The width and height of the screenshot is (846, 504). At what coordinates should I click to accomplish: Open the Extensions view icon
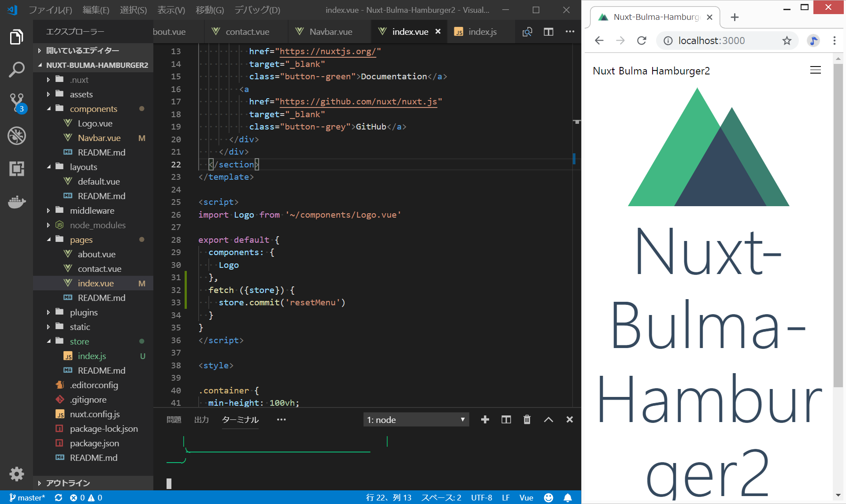coord(16,169)
